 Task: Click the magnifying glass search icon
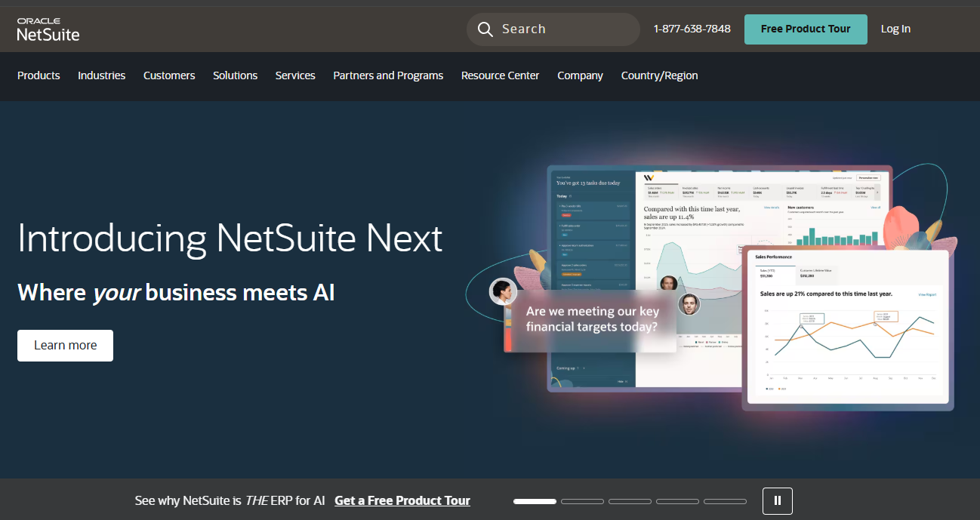coord(485,29)
